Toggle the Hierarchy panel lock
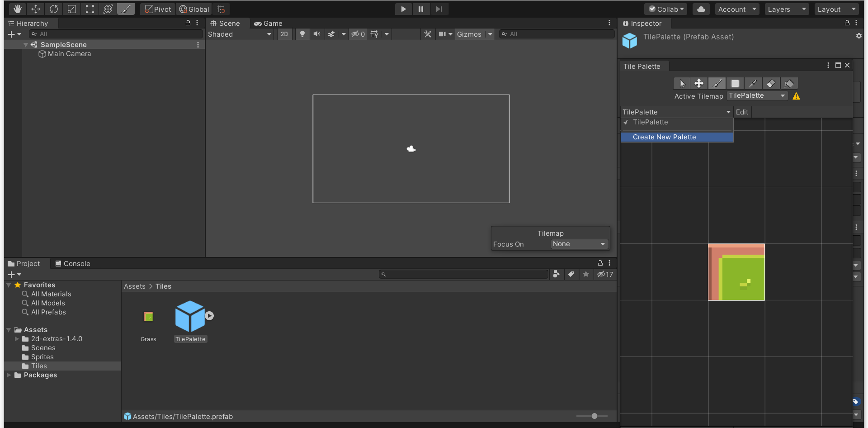This screenshot has width=868, height=428. (188, 23)
